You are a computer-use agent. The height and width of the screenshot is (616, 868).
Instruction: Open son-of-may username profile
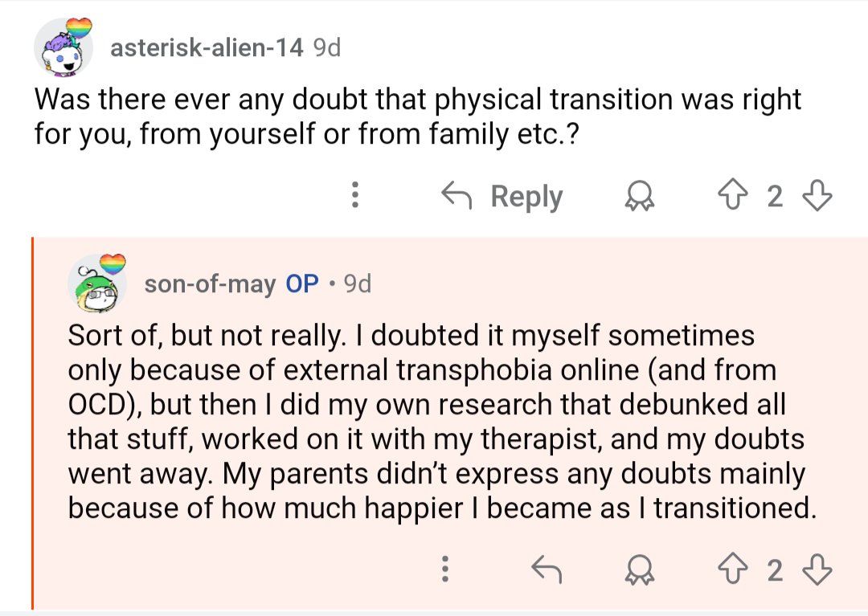click(210, 284)
